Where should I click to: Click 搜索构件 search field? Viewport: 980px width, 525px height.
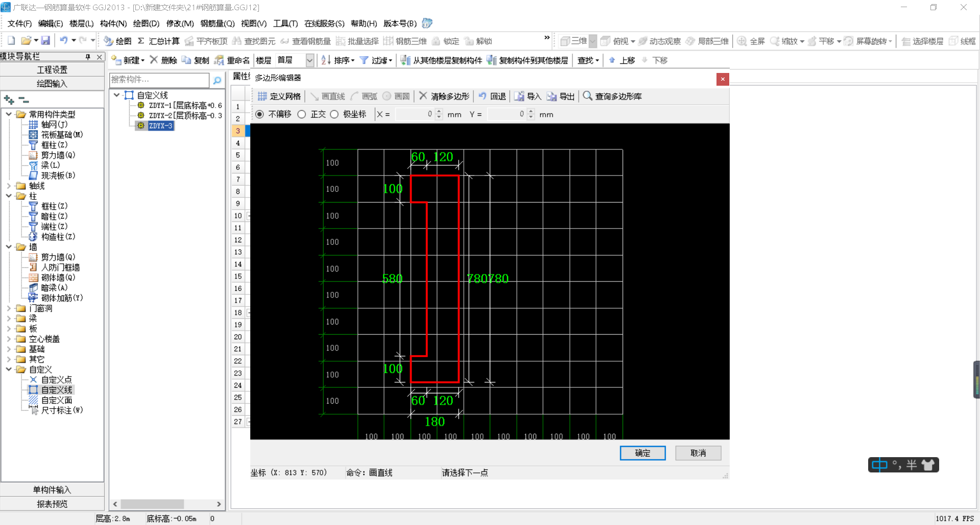(159, 80)
